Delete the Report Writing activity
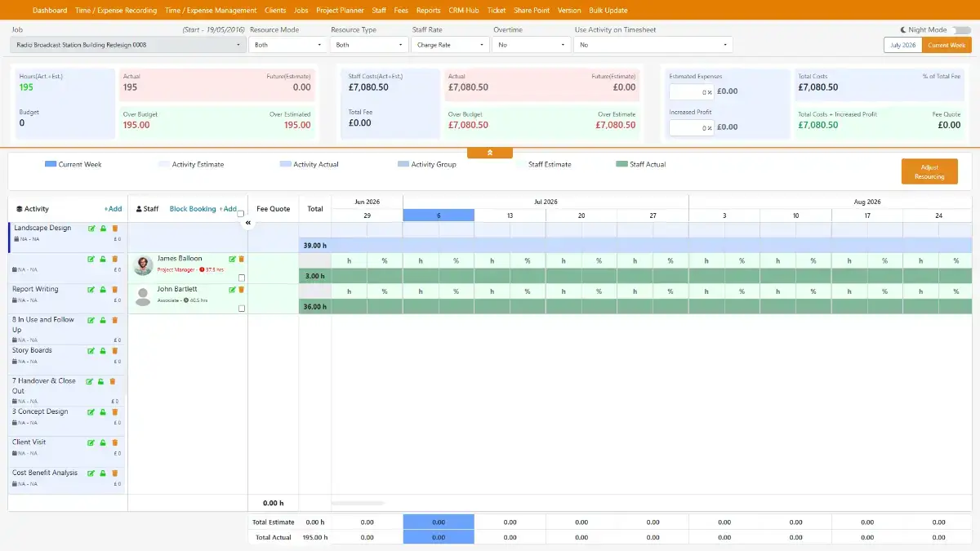 (114, 289)
